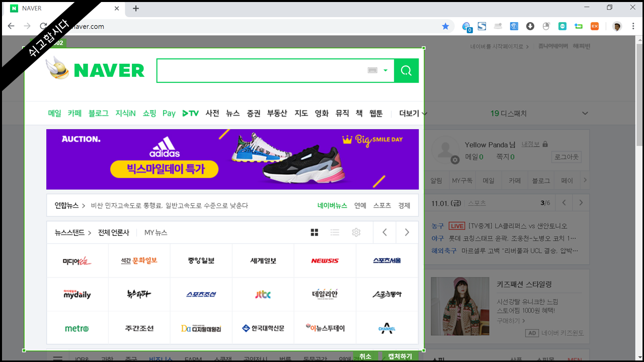This screenshot has width=644, height=362.
Task: Open the 카페 menu item
Action: pos(74,113)
